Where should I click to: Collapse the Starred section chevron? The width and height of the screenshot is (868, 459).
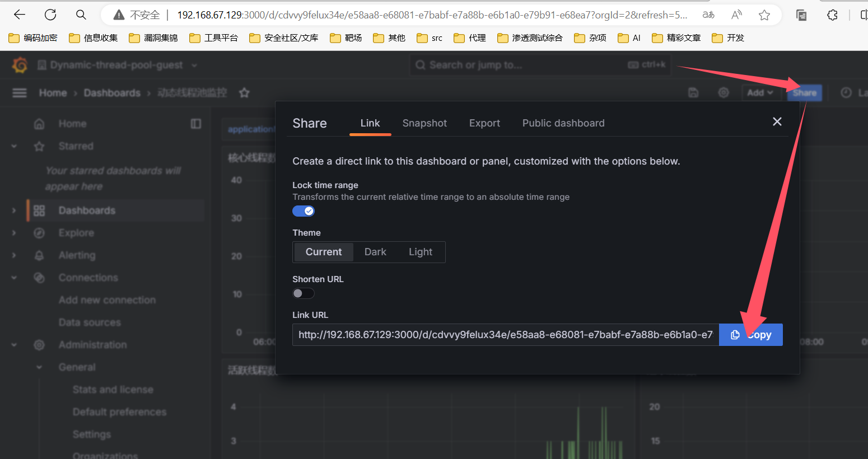[x=14, y=146]
